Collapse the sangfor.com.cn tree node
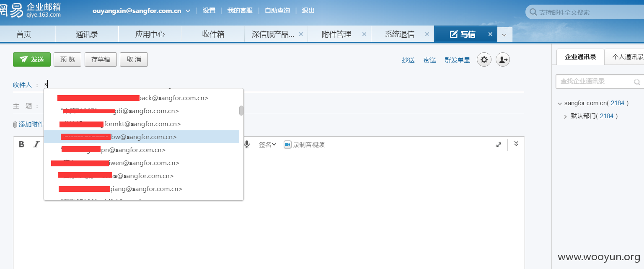This screenshot has width=644, height=269. pyautogui.click(x=560, y=103)
